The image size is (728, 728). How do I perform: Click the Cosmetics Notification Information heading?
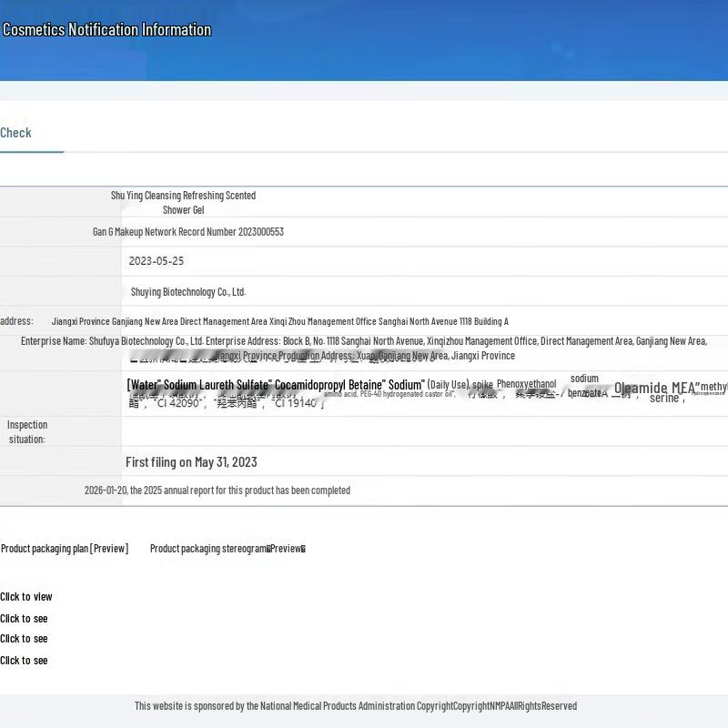(x=106, y=30)
